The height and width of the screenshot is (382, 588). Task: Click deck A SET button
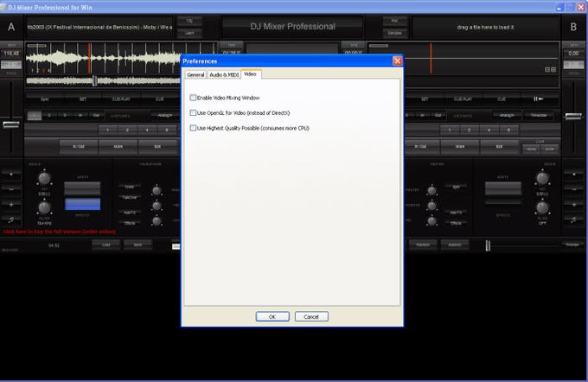click(x=83, y=99)
